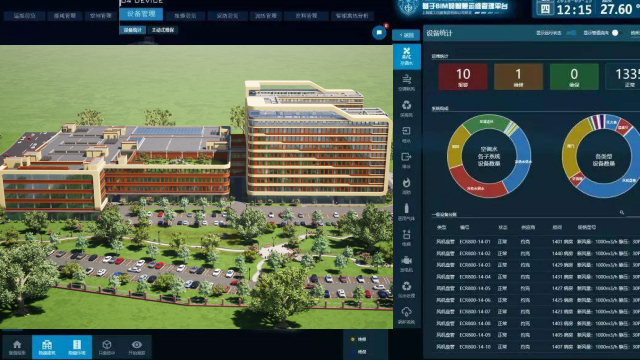
Task: Click the red alarm count card showing 10
Action: pos(463,77)
